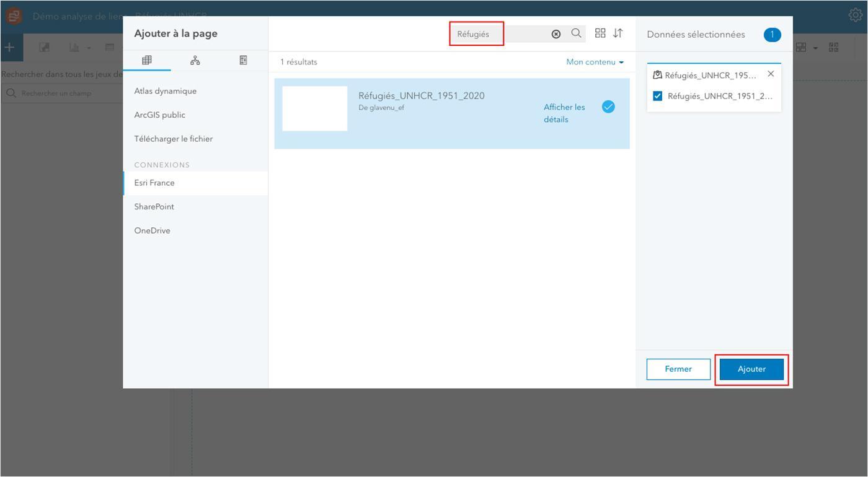Open Afficher les détails link
Screen dimensions: 868x477
564,113
